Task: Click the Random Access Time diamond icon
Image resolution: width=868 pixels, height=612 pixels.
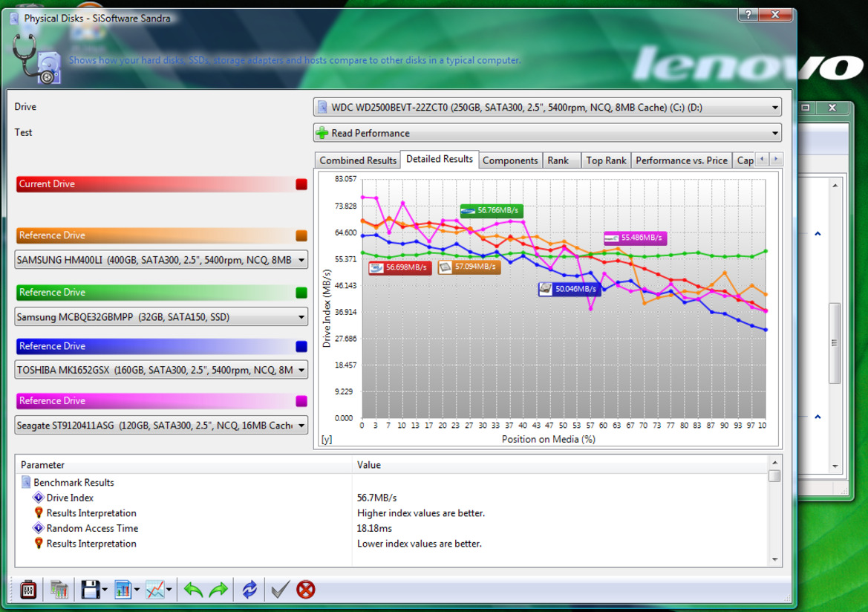Action: coord(38,528)
